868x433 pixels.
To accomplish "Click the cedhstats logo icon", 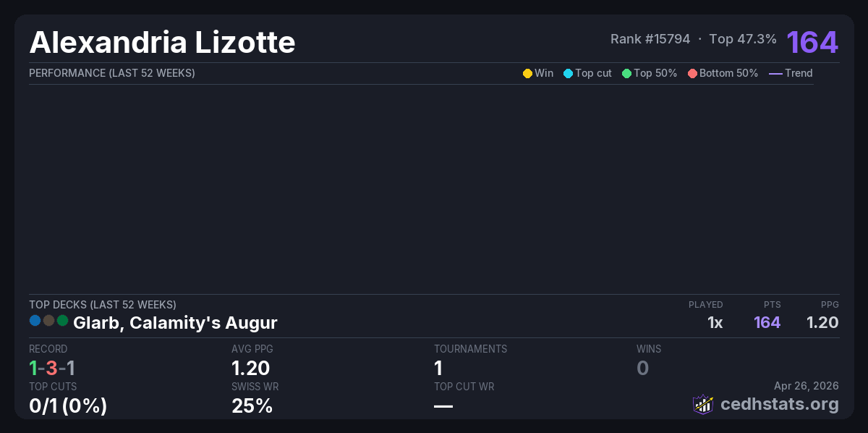I will coord(703,404).
